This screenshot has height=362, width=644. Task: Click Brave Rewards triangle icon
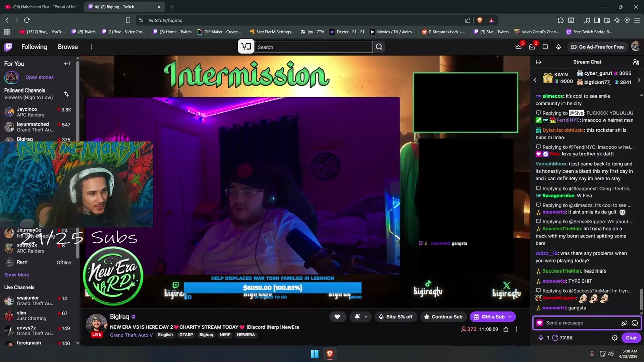(x=491, y=20)
